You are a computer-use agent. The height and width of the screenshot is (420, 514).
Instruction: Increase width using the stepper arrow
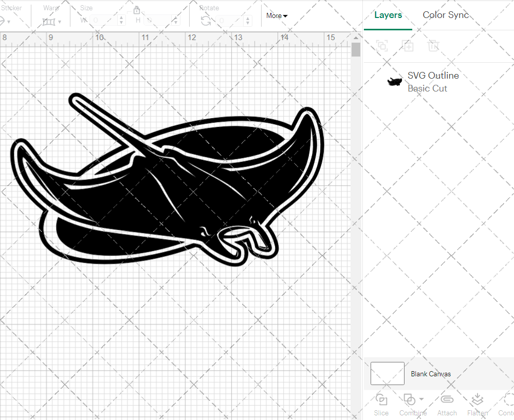coord(121,18)
